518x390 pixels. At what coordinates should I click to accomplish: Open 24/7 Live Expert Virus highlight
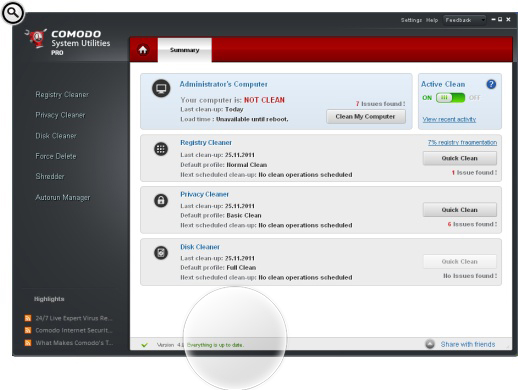74,318
